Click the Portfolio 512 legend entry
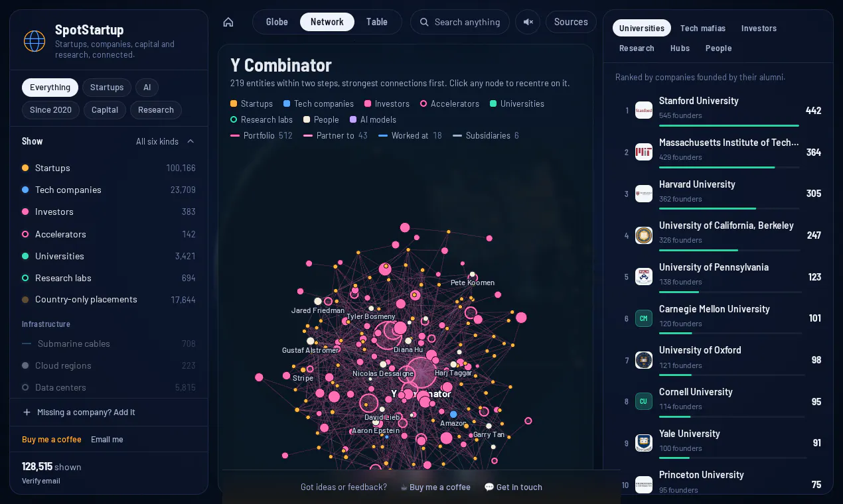This screenshot has width=843, height=504. coord(262,135)
